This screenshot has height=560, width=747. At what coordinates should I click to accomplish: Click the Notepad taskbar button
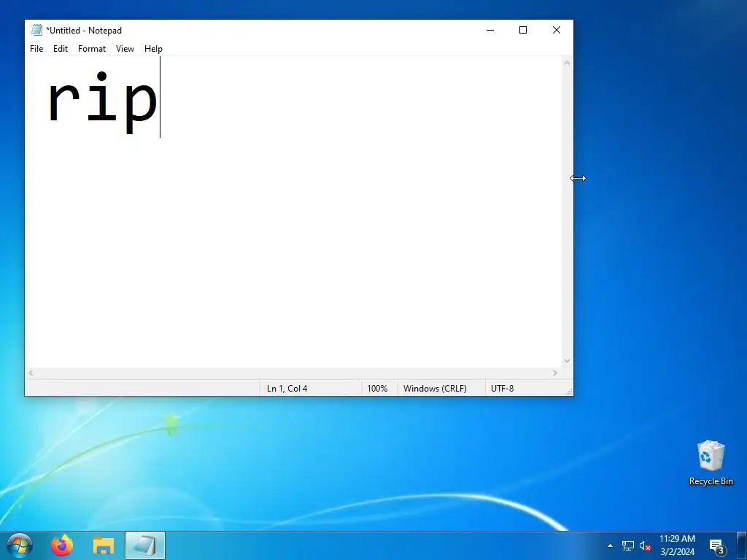tap(145, 545)
